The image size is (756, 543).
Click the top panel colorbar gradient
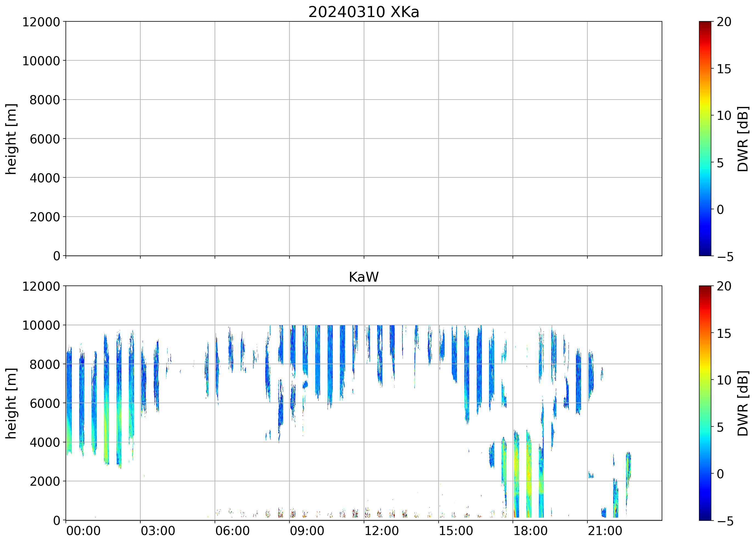[x=705, y=138]
